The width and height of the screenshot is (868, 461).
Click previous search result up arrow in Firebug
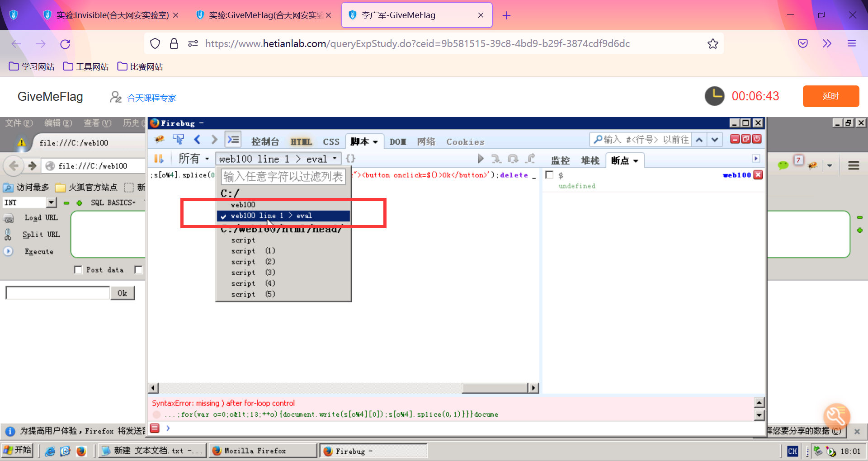(x=699, y=140)
